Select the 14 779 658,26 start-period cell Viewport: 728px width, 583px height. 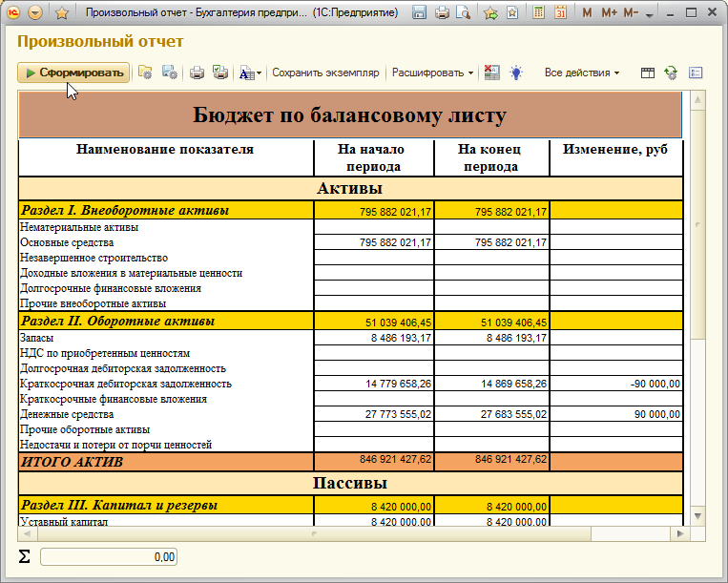tap(374, 384)
